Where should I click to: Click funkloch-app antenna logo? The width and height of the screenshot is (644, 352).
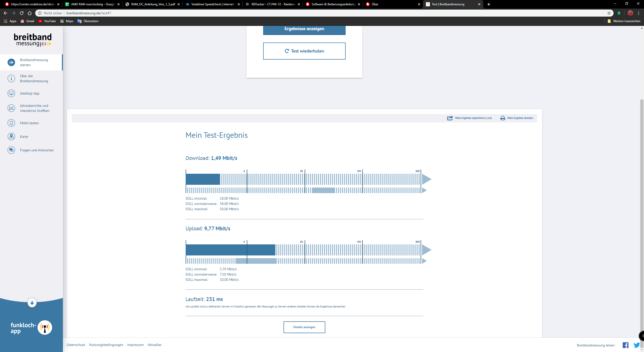(45, 327)
